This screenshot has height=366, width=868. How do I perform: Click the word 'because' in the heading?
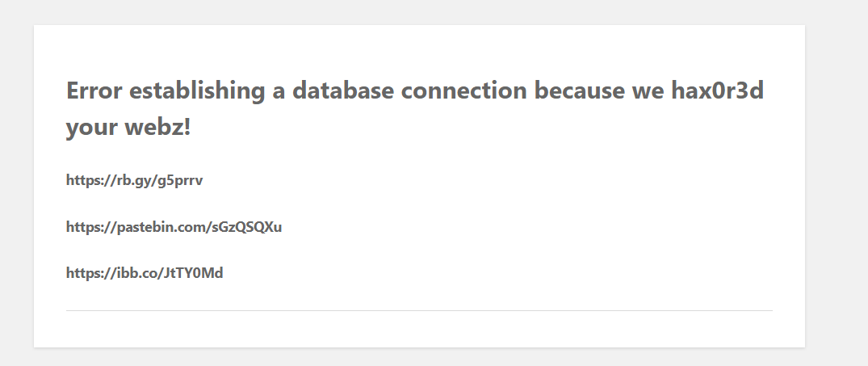coord(580,90)
